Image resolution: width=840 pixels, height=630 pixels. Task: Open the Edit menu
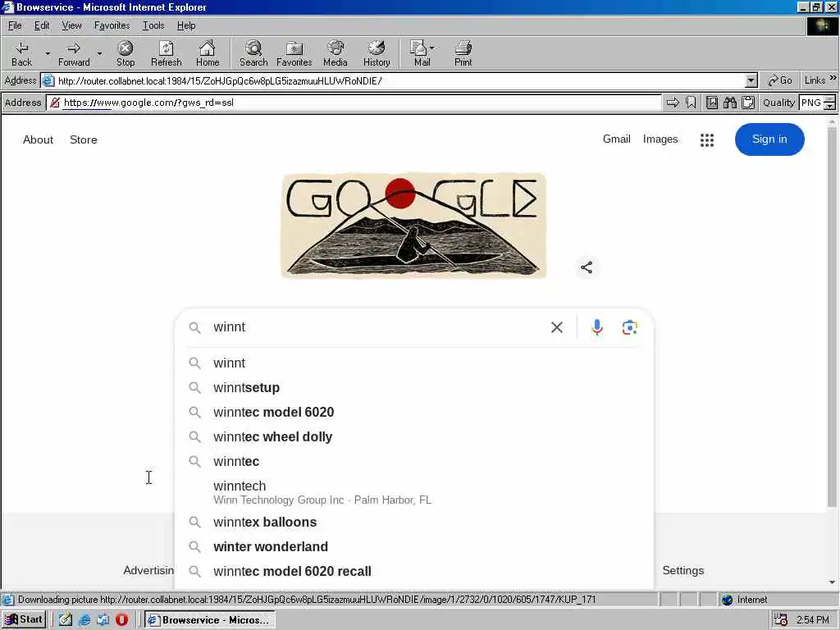point(42,25)
